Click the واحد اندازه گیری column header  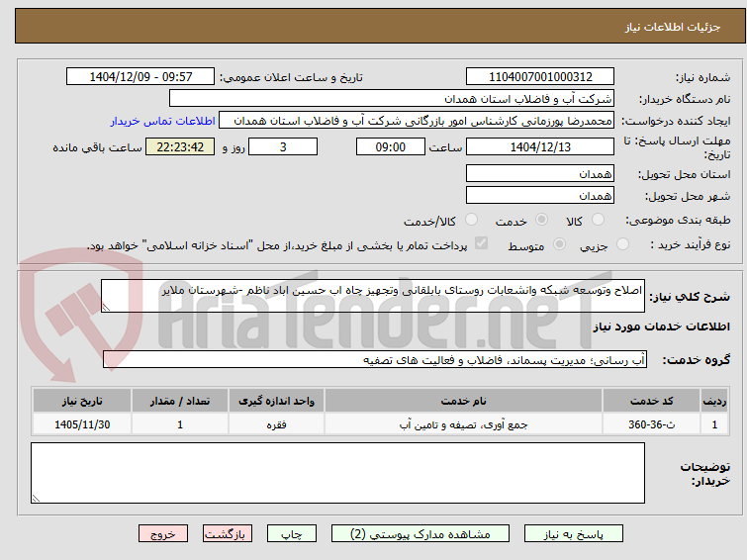tap(276, 401)
